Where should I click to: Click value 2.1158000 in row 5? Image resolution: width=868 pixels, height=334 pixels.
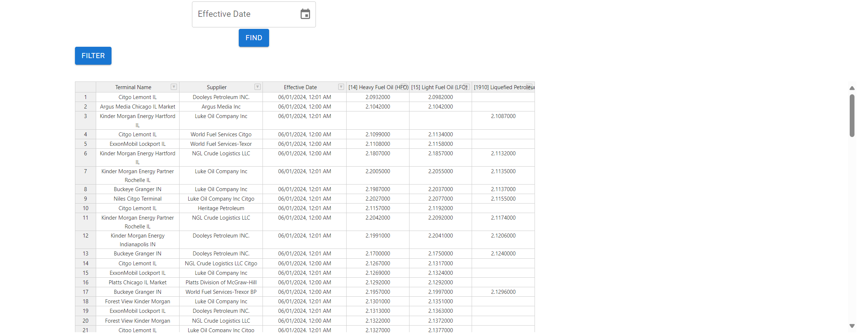click(441, 144)
